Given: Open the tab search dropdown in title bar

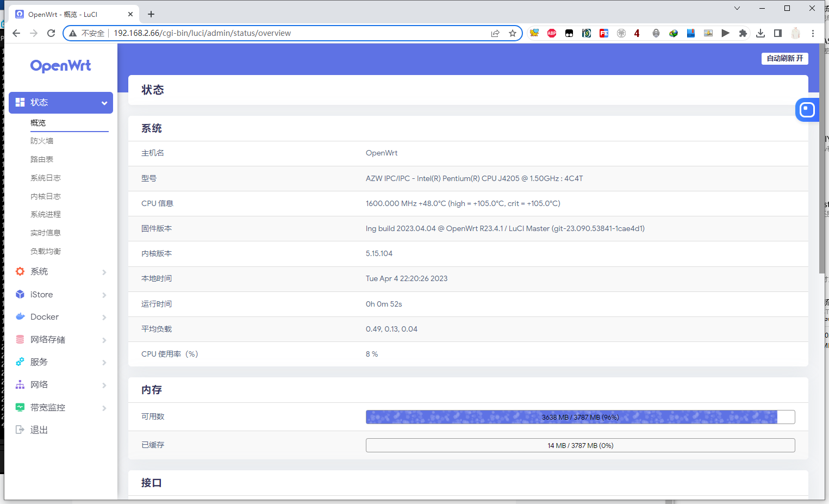Looking at the screenshot, I should click(x=737, y=8).
